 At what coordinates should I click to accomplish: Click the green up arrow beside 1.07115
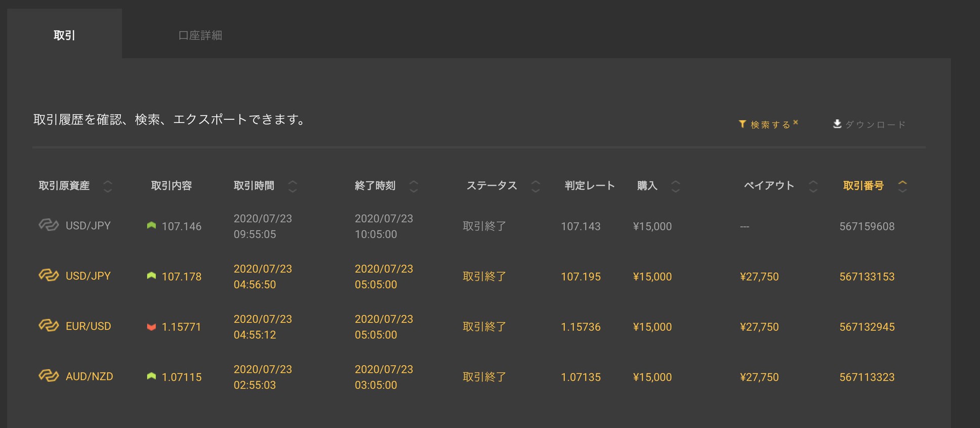[x=151, y=376]
